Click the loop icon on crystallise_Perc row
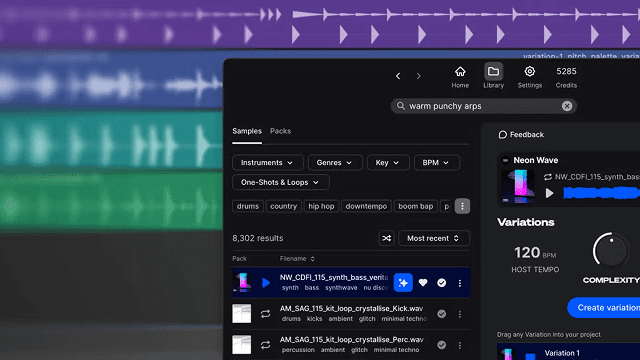The height and width of the screenshot is (360, 640). click(265, 345)
